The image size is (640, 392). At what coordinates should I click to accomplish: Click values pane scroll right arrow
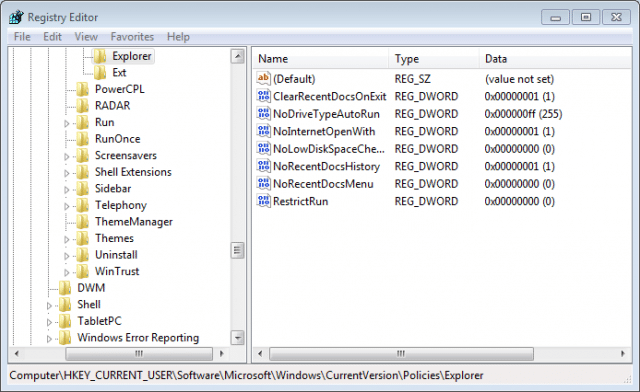pos(623,354)
